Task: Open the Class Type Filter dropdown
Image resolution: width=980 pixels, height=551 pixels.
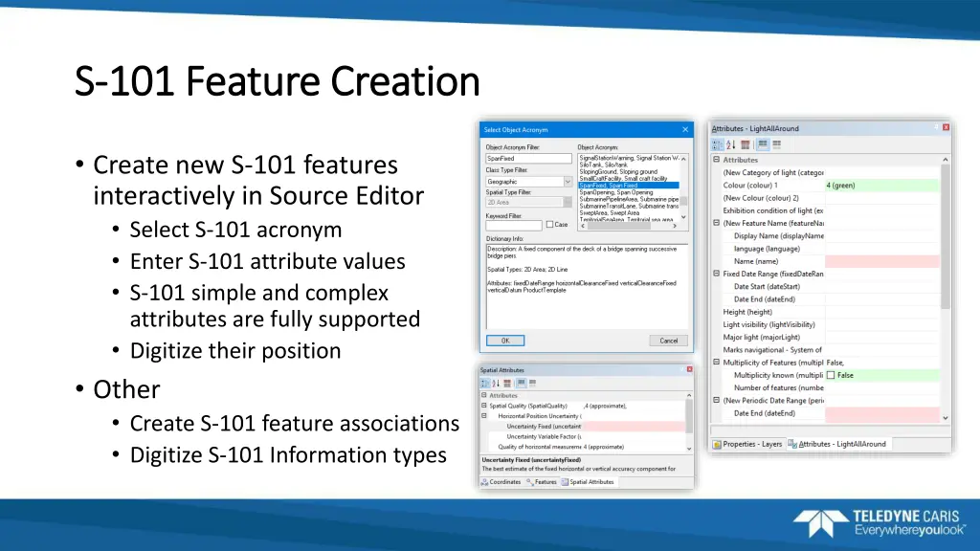Action: (568, 182)
